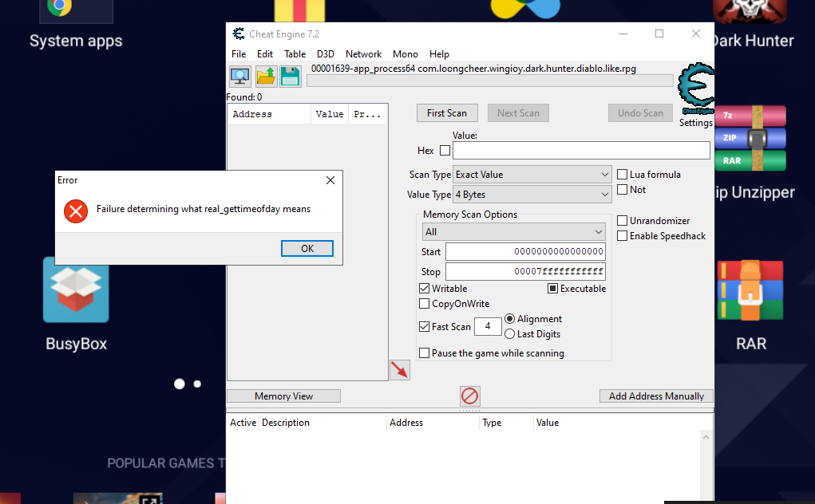The height and width of the screenshot is (504, 815).
Task: Open the Help menu
Action: [x=439, y=54]
